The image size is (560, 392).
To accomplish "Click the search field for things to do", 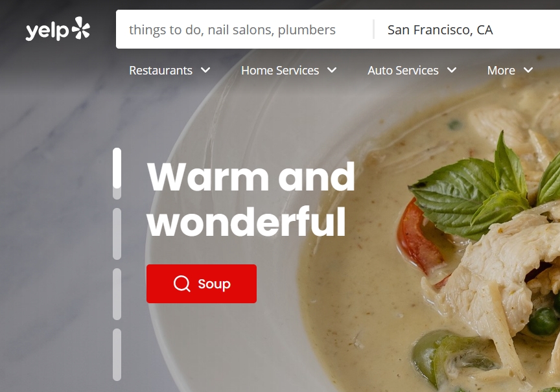I will 244,29.
